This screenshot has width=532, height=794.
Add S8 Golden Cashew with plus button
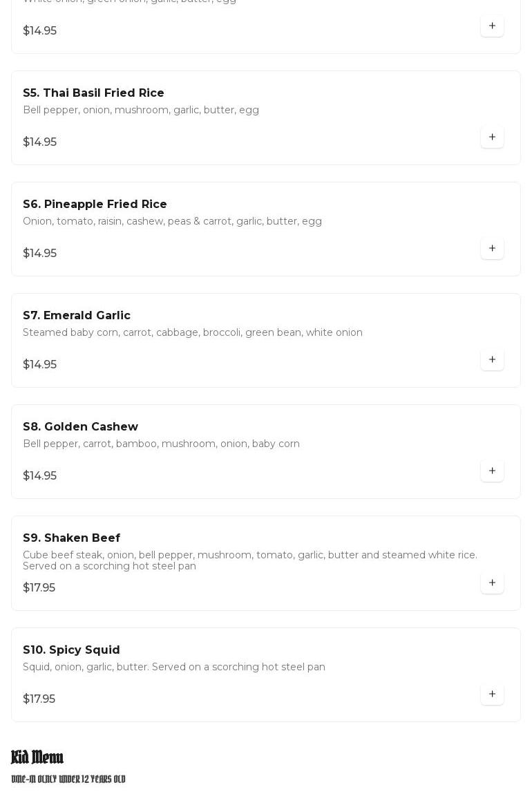point(492,471)
